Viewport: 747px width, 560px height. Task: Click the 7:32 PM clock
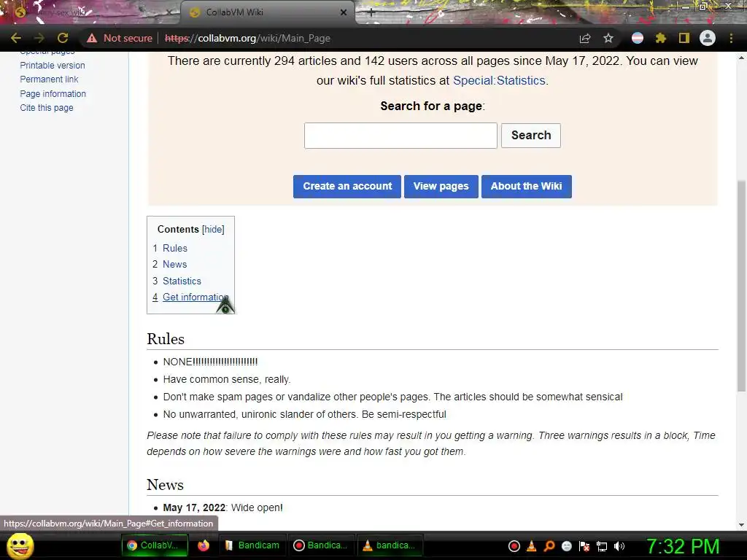[x=683, y=546]
